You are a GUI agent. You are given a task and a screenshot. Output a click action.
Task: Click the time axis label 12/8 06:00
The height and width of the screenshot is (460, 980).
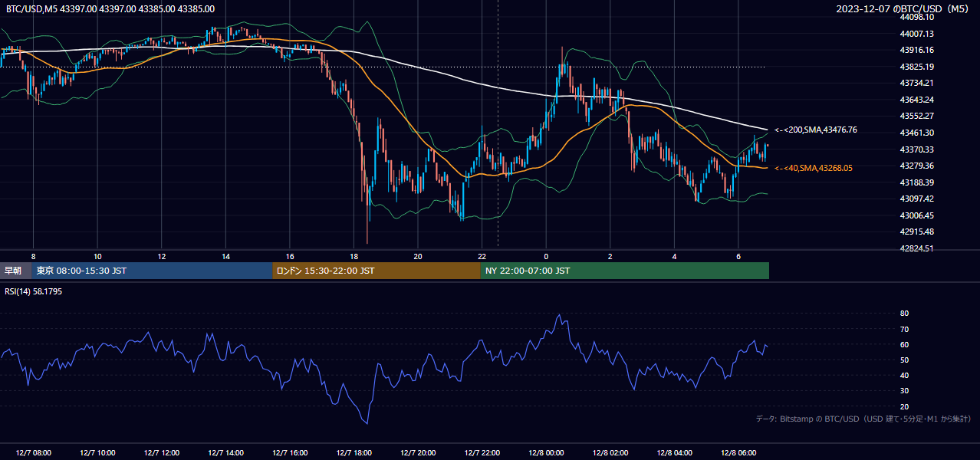(738, 453)
